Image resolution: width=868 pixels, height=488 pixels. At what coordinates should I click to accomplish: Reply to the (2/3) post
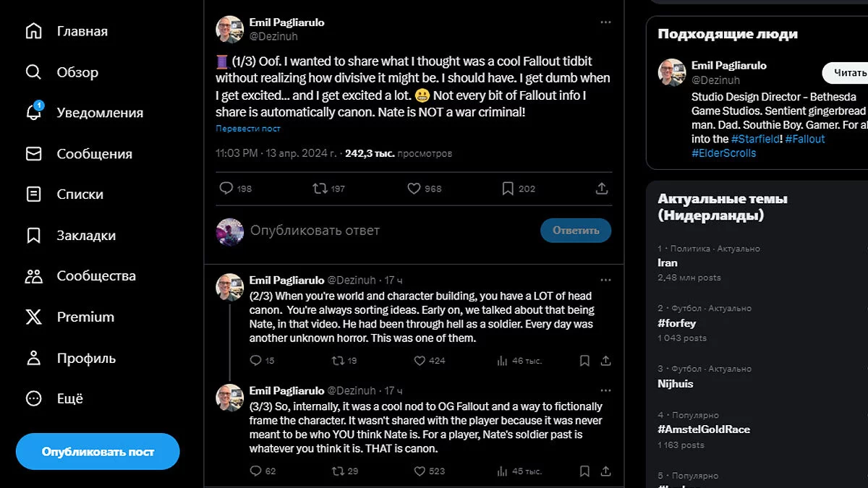click(x=255, y=360)
